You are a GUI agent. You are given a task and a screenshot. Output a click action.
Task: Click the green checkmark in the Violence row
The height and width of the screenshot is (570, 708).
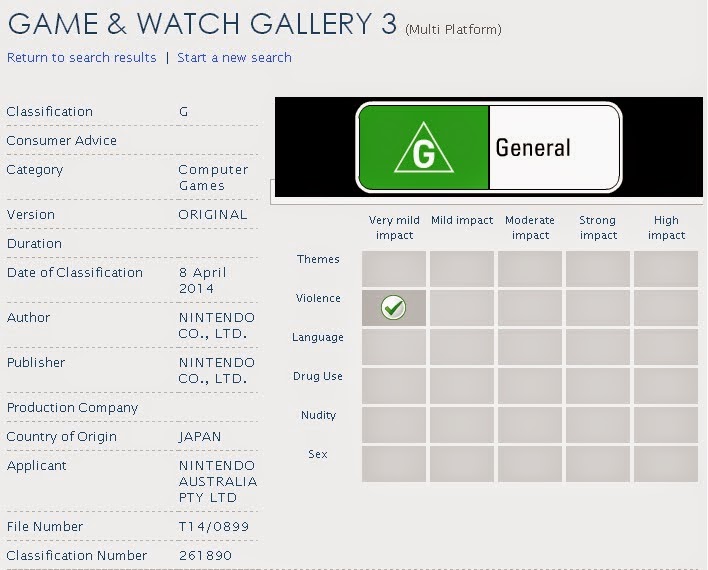coord(393,308)
